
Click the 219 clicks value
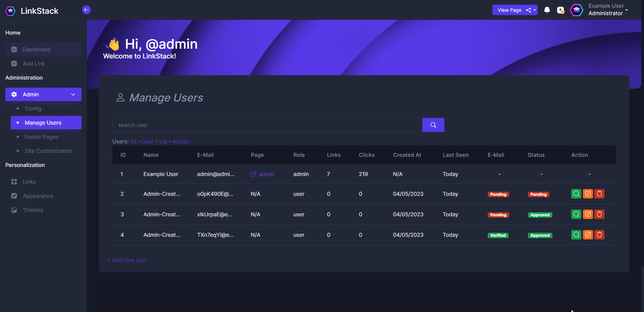363,174
